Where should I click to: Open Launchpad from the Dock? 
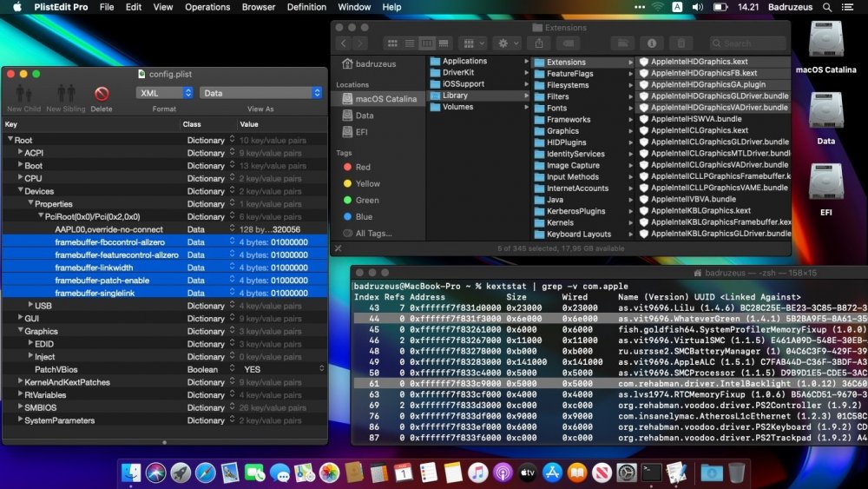181,472
